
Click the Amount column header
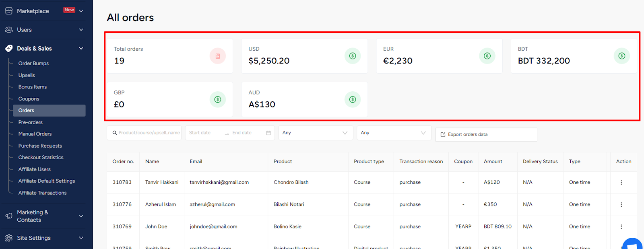coord(493,162)
